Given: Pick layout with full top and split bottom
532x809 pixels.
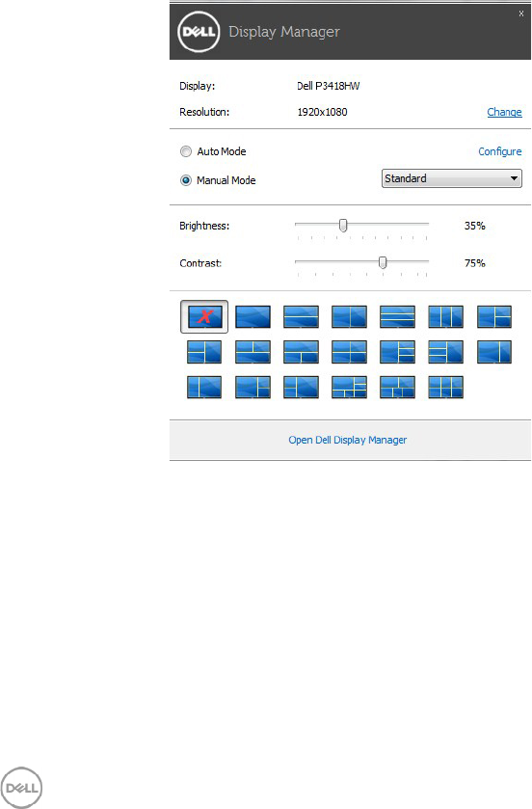Looking at the screenshot, I should click(x=301, y=352).
